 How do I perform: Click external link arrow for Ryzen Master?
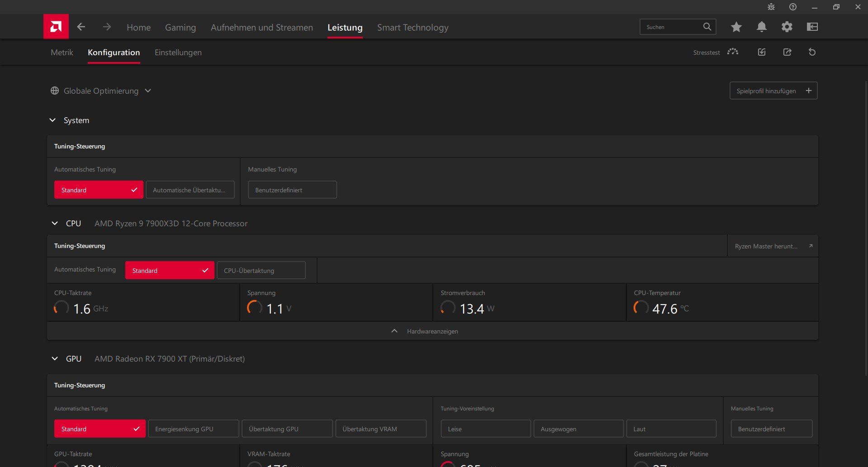pyautogui.click(x=811, y=246)
